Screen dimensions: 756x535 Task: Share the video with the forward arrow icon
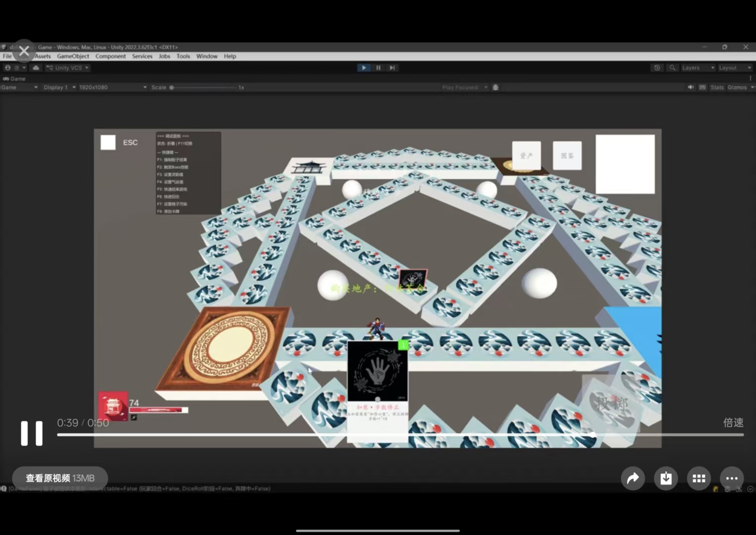tap(633, 478)
